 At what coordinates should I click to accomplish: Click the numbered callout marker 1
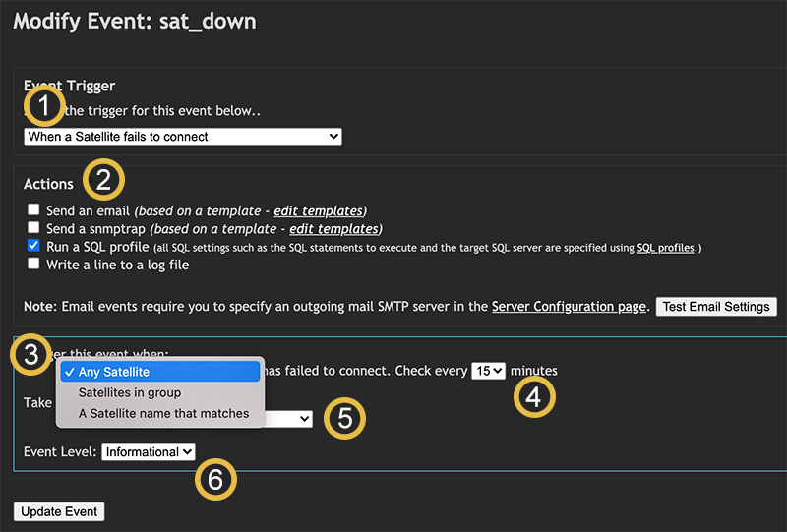pyautogui.click(x=44, y=106)
